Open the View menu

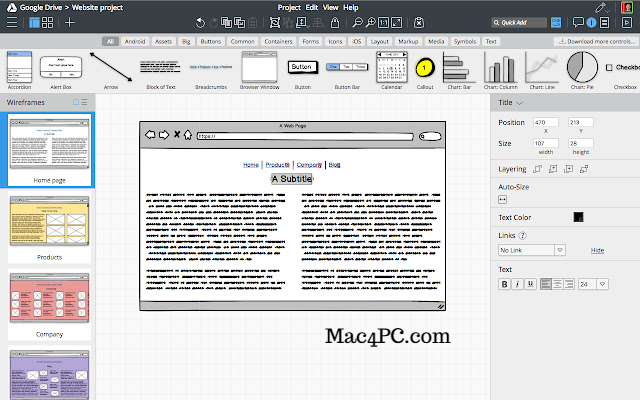point(330,7)
